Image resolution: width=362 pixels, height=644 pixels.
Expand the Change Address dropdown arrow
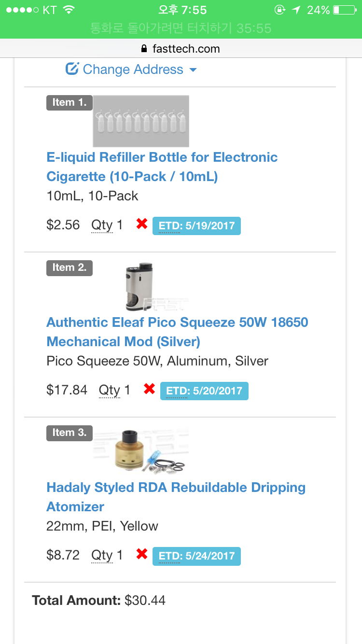[x=193, y=70]
